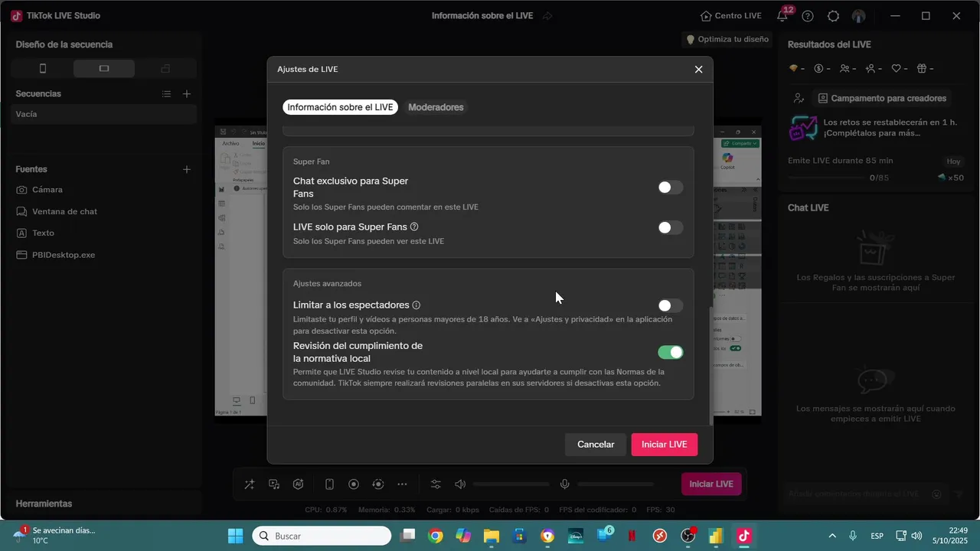Image resolution: width=980 pixels, height=551 pixels.
Task: Click the share arrow next to title
Action: 547,16
